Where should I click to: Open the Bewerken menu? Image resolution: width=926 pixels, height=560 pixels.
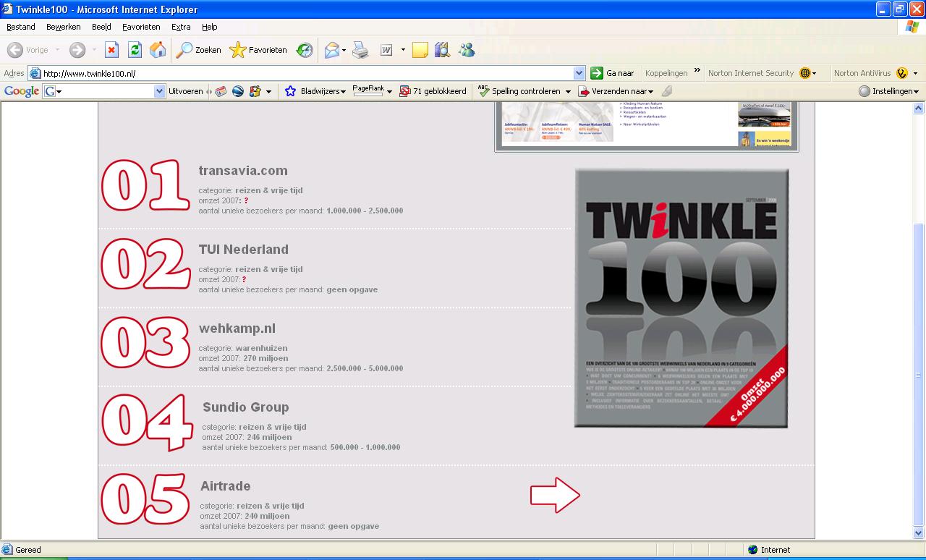(64, 27)
